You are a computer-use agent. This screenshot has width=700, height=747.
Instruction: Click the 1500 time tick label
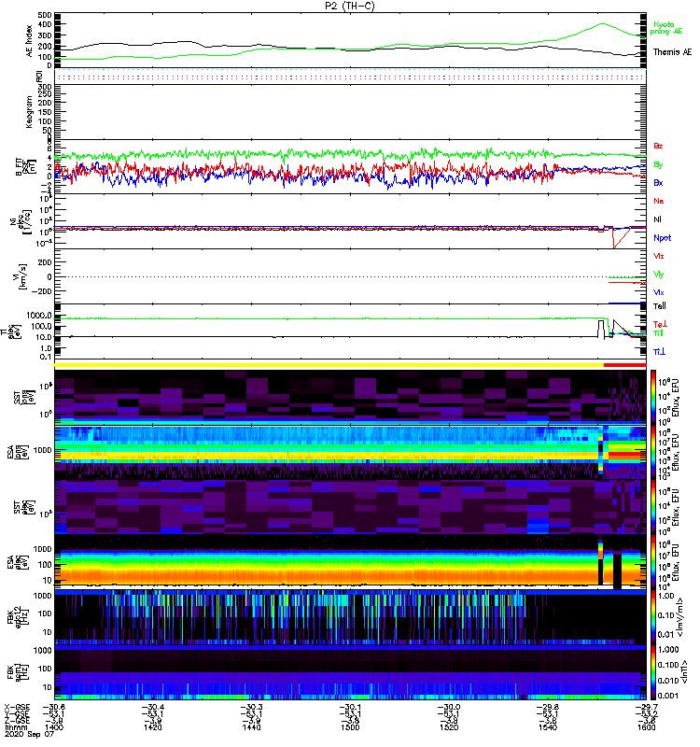tap(350, 727)
